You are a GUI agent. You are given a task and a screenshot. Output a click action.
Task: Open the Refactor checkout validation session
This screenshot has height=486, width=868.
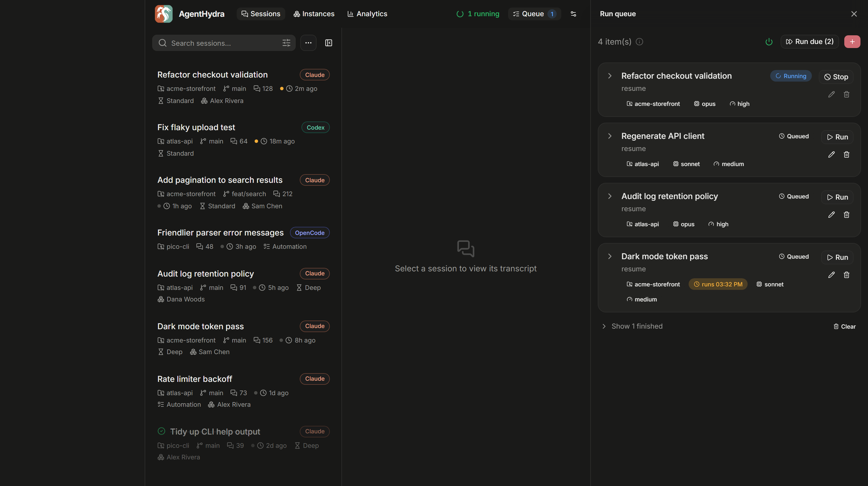click(243, 87)
